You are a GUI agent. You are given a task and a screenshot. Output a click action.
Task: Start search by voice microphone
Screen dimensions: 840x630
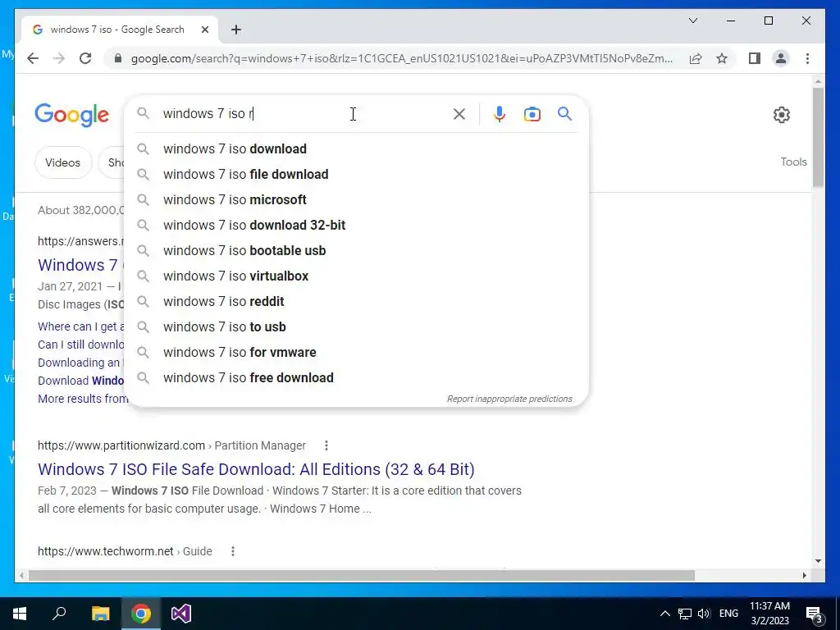click(500, 113)
